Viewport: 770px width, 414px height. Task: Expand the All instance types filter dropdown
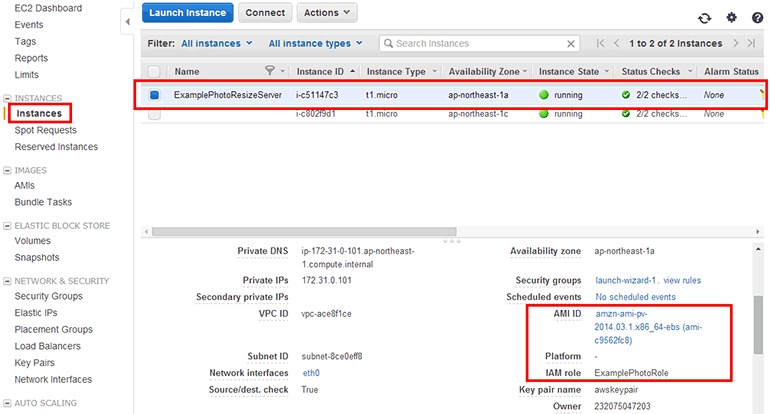click(x=315, y=44)
